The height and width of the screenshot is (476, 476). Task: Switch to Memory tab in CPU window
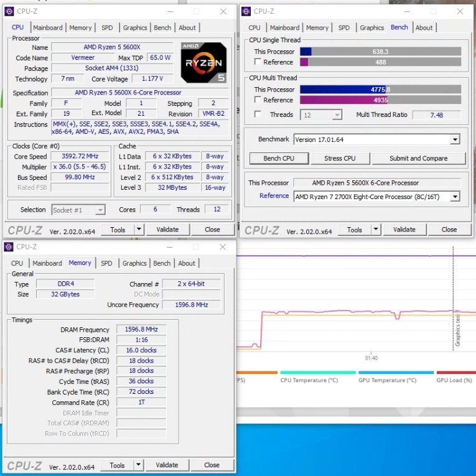click(80, 27)
